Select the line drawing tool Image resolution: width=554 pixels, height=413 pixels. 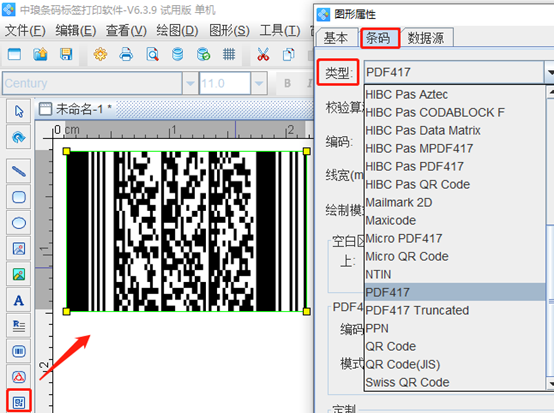click(x=19, y=171)
